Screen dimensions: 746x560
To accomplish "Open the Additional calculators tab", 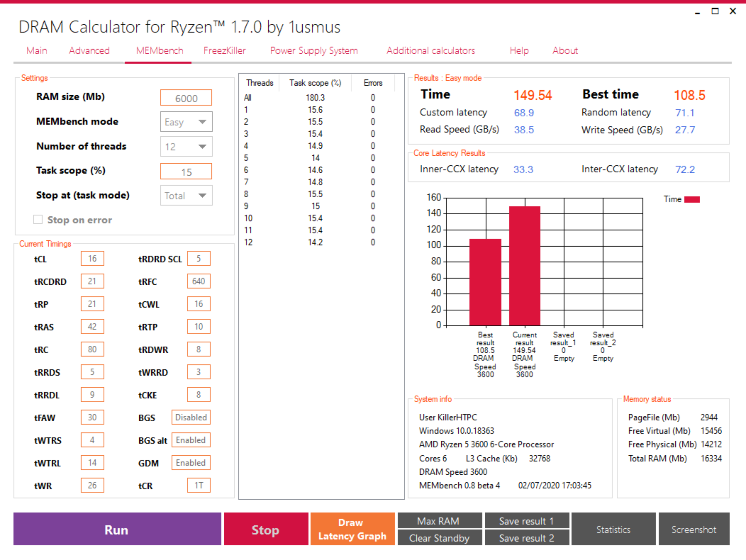I will tap(430, 50).
